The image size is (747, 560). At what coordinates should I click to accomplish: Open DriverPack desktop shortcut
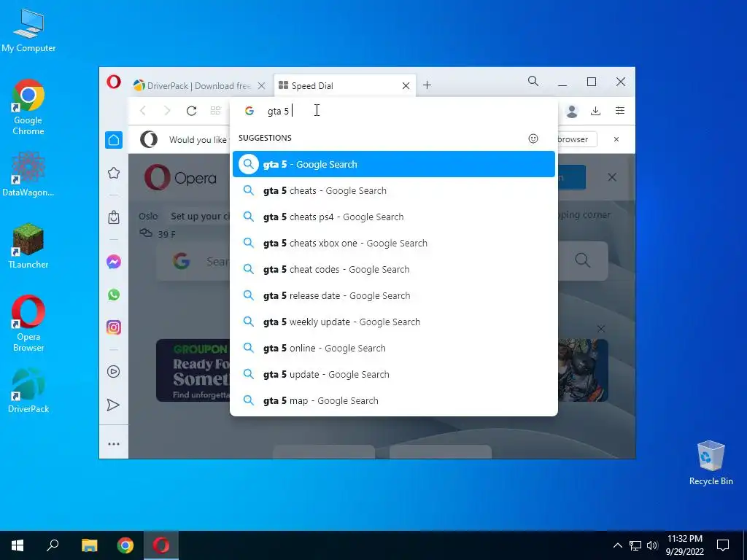(x=28, y=391)
